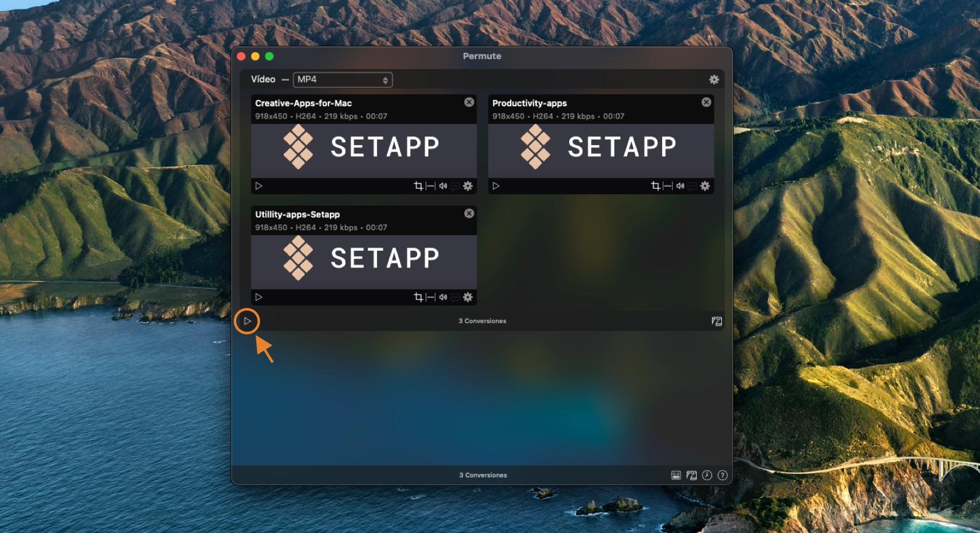The width and height of the screenshot is (980, 533).
Task: Click "3 Conversiones" text in the group bar
Action: pos(482,321)
